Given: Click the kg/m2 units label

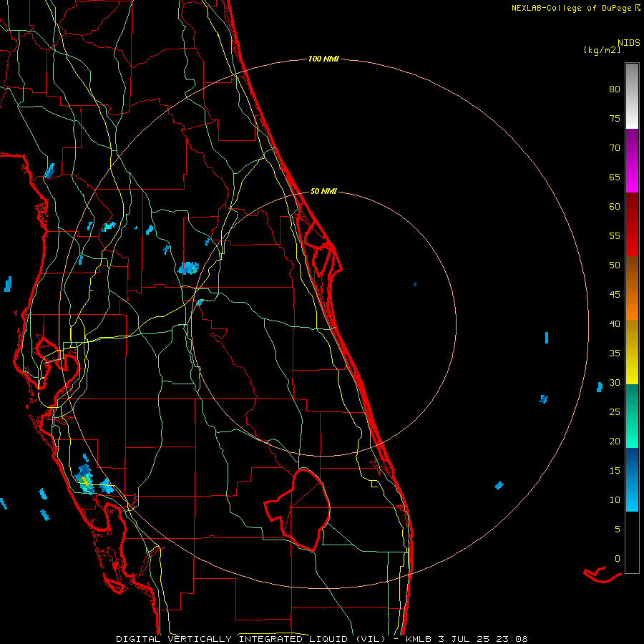Looking at the screenshot, I should (x=602, y=50).
